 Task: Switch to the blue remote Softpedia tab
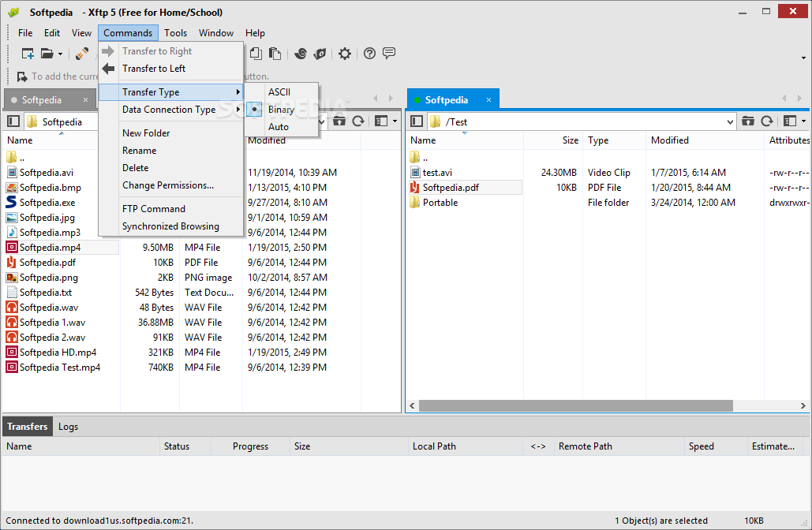(447, 100)
